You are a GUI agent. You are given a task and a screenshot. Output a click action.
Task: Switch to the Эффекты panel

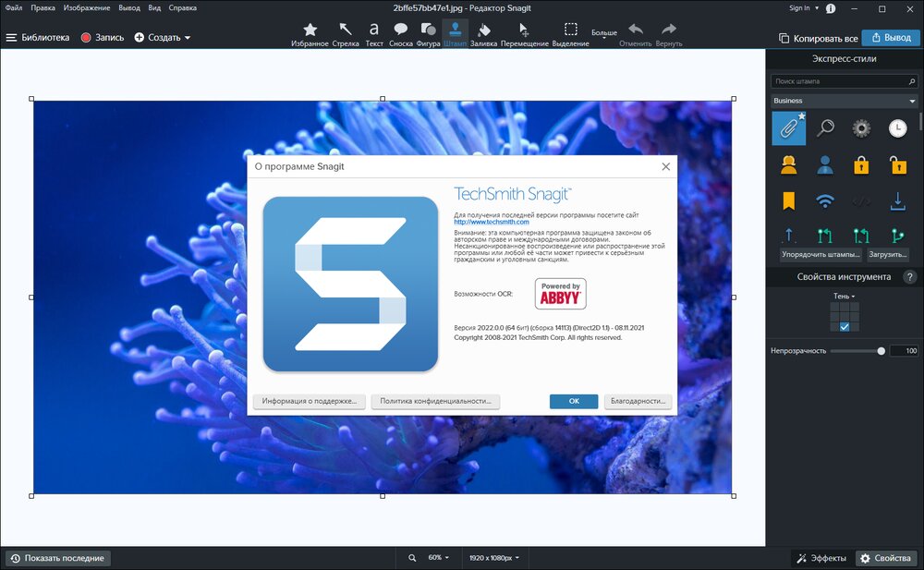[821, 558]
